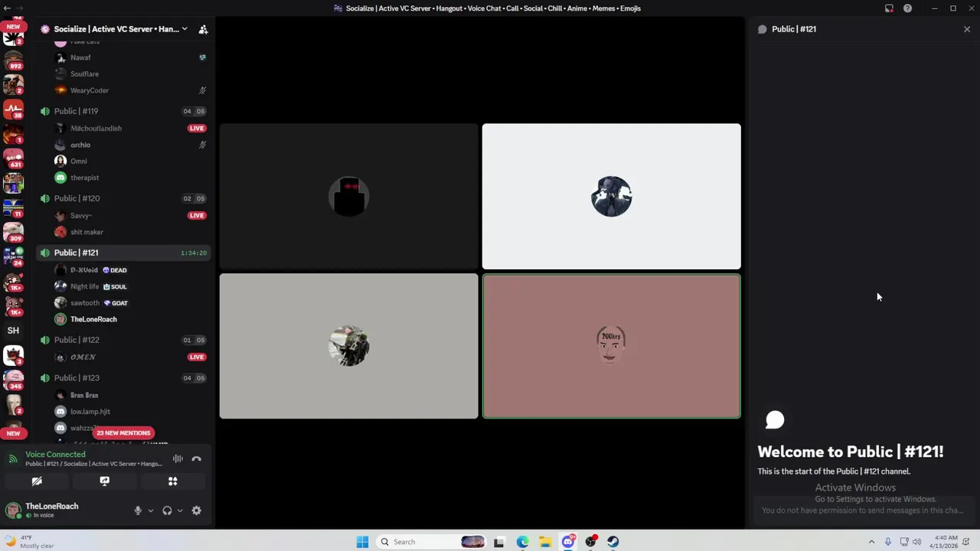Turn on camera in voice panel
Screen dimensions: 980x551
pyautogui.click(x=37, y=481)
